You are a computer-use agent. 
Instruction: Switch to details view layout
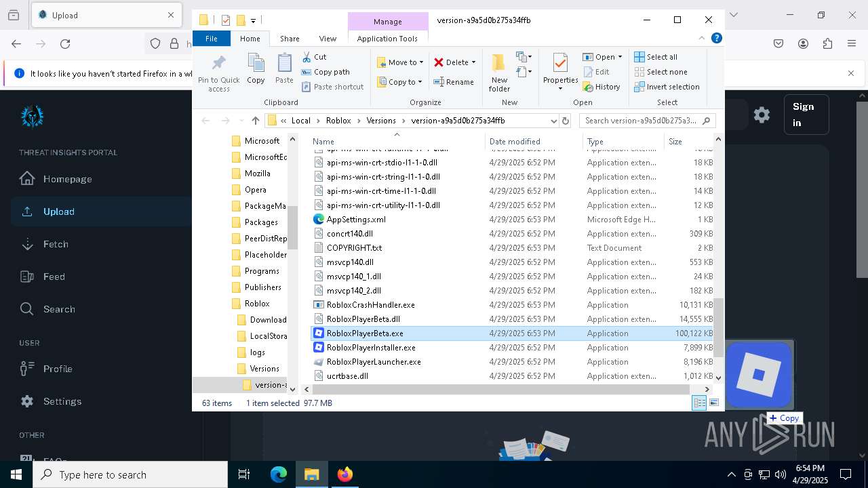click(699, 403)
